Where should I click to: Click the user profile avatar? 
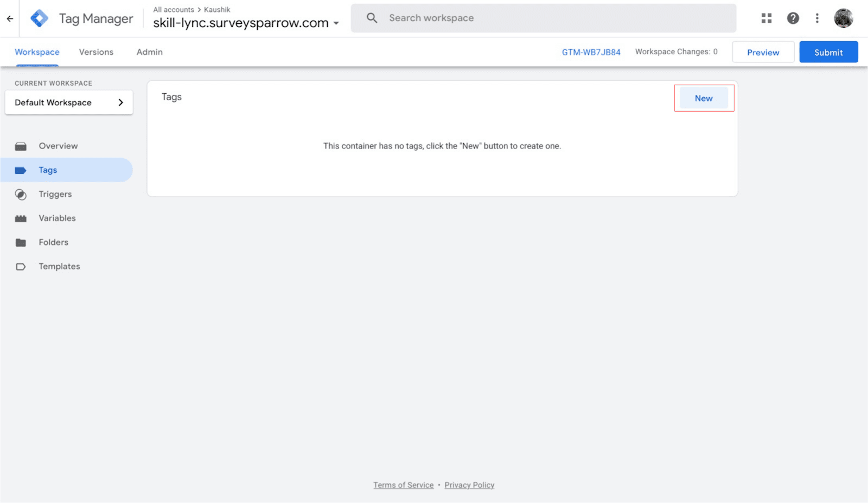(x=843, y=18)
